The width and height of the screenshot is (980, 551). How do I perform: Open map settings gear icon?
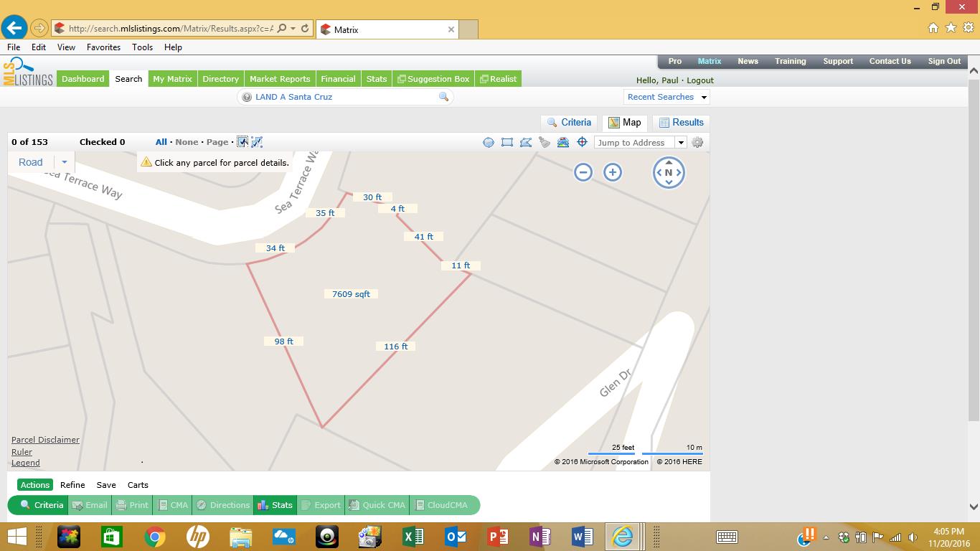pyautogui.click(x=697, y=142)
